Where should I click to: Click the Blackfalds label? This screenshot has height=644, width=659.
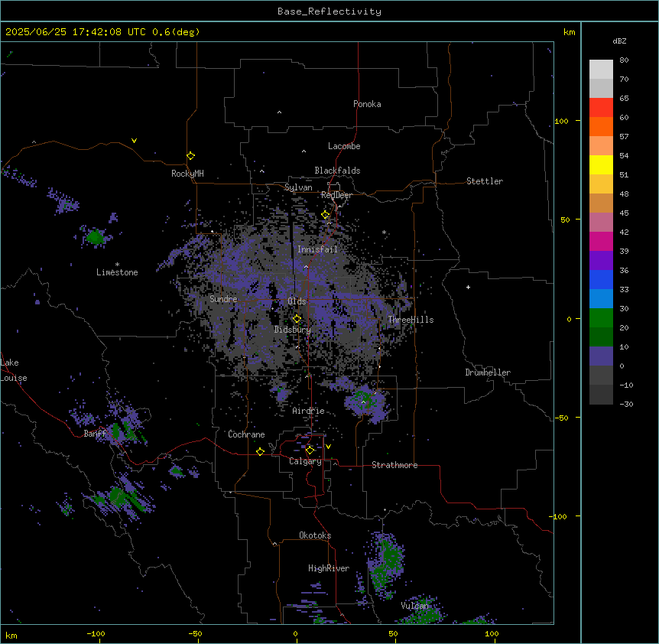(337, 171)
